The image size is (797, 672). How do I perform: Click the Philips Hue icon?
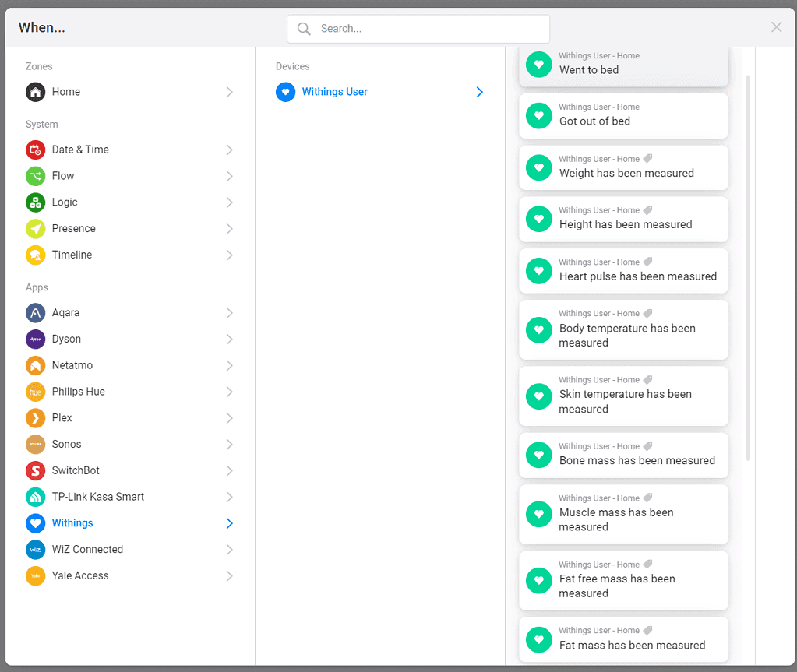(35, 392)
